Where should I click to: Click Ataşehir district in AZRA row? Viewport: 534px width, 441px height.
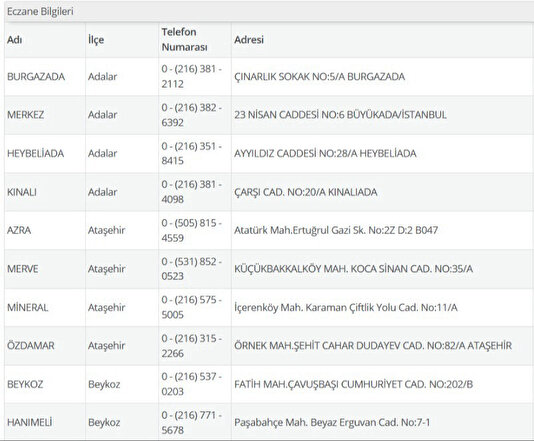[106, 231]
